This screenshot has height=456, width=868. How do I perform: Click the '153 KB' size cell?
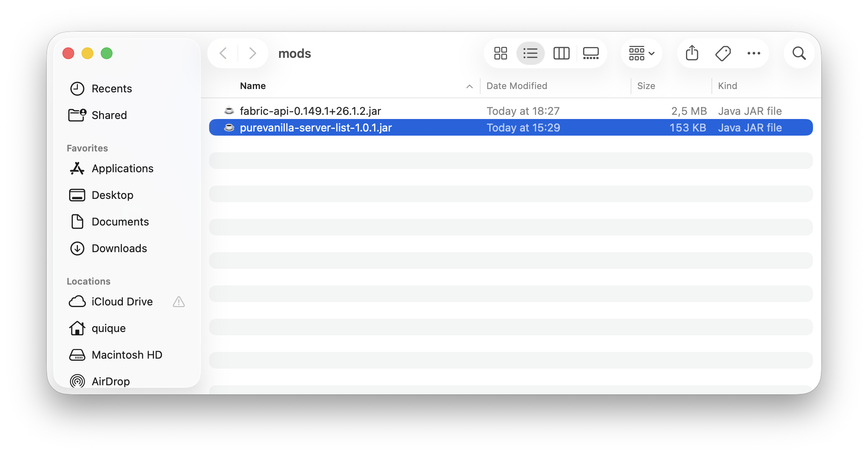688,128
